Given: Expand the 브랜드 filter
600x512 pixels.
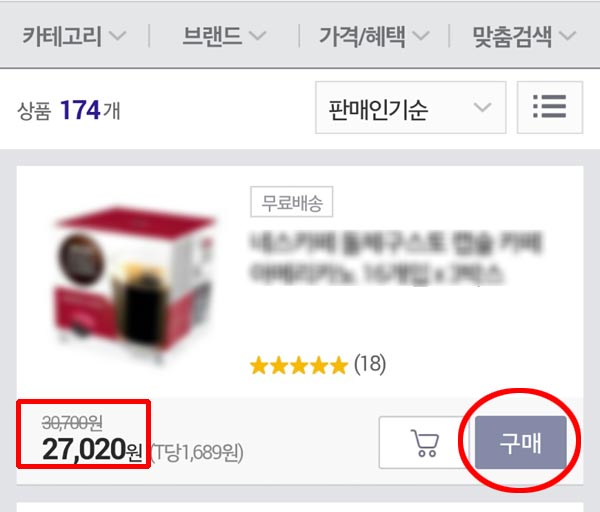Looking at the screenshot, I should (x=224, y=36).
